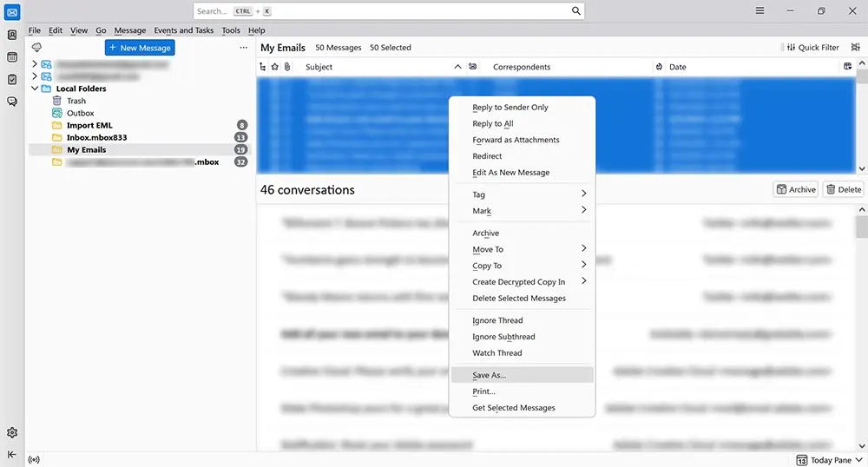Image resolution: width=868 pixels, height=467 pixels.
Task: Open the Calendar space icon
Action: [12, 57]
